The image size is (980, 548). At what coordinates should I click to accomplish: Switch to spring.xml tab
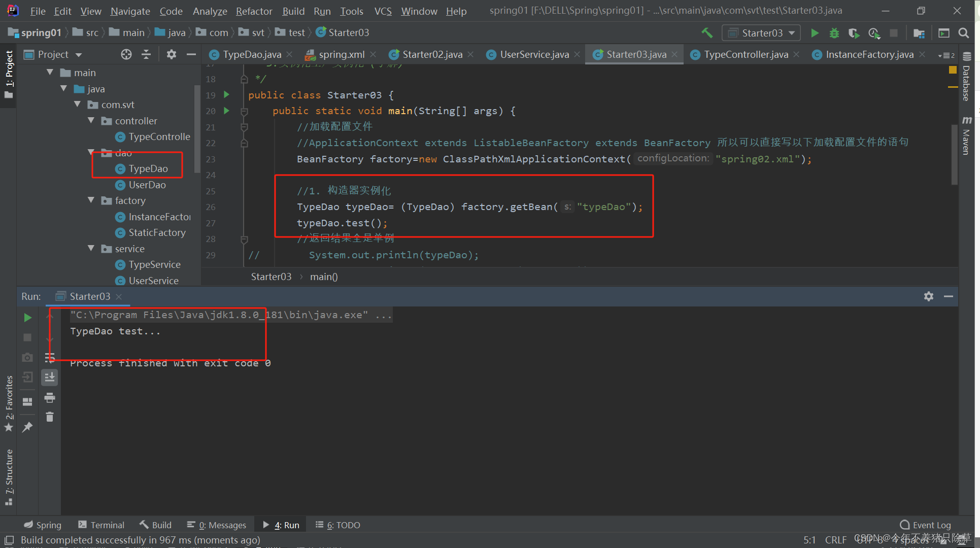(342, 54)
